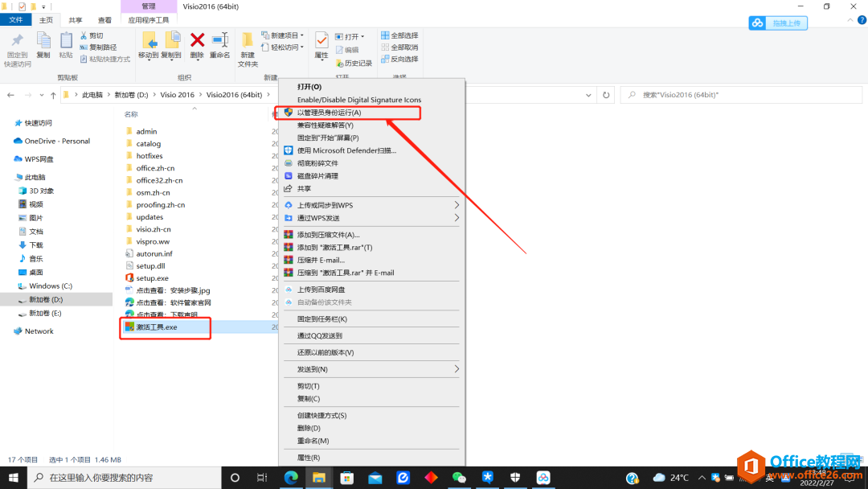Click the Up one level arrow
Image resolution: width=868 pixels, height=489 pixels.
[x=53, y=95]
